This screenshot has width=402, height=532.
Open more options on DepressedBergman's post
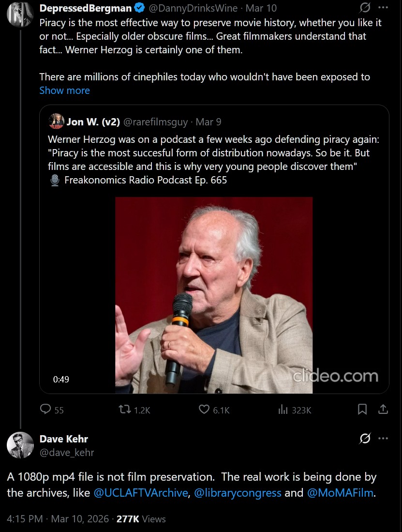[383, 8]
